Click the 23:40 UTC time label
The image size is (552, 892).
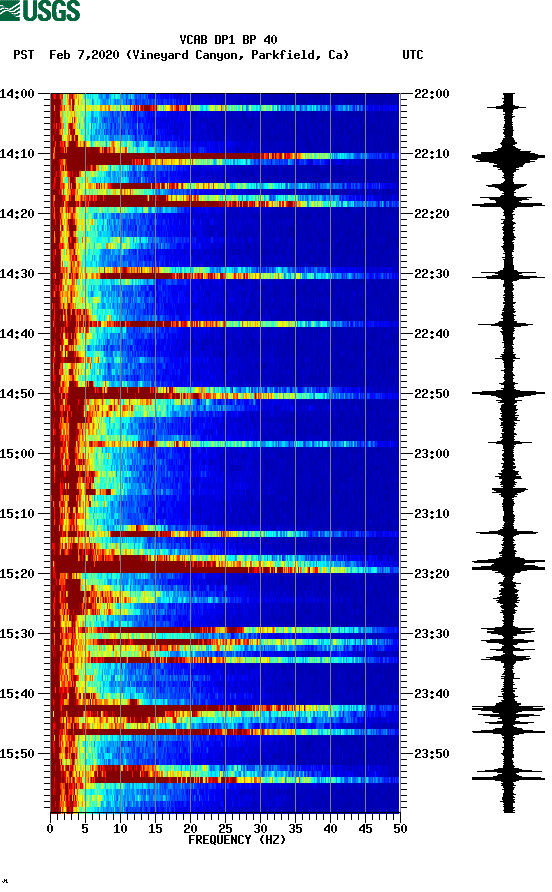tap(432, 694)
